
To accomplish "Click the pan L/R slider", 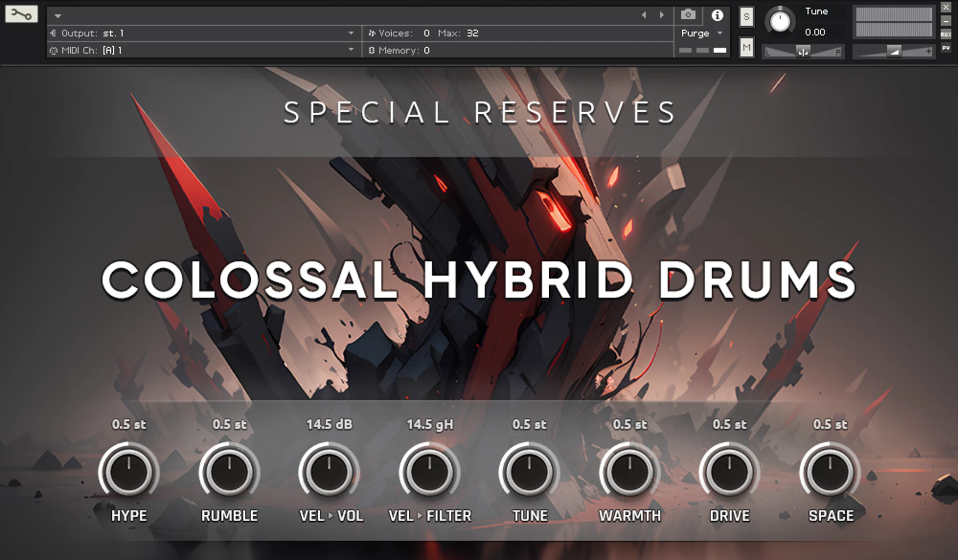I will 803,52.
